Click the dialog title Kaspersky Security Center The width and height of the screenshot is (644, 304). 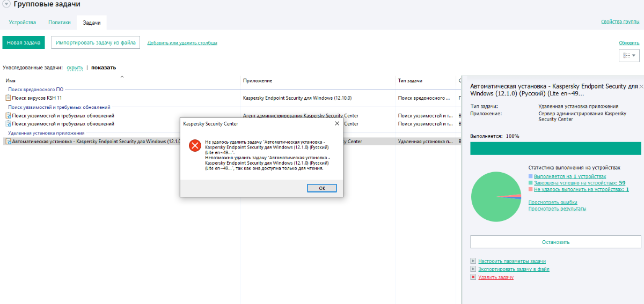(x=210, y=123)
